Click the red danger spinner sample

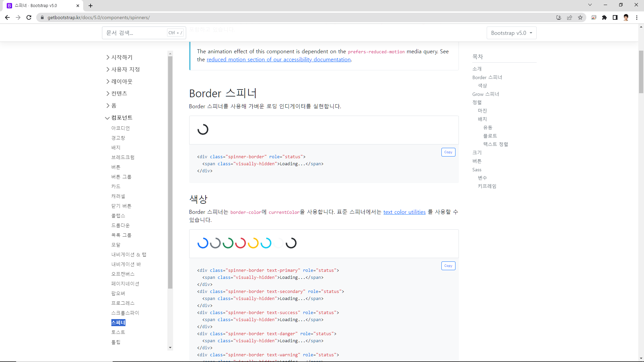click(240, 243)
